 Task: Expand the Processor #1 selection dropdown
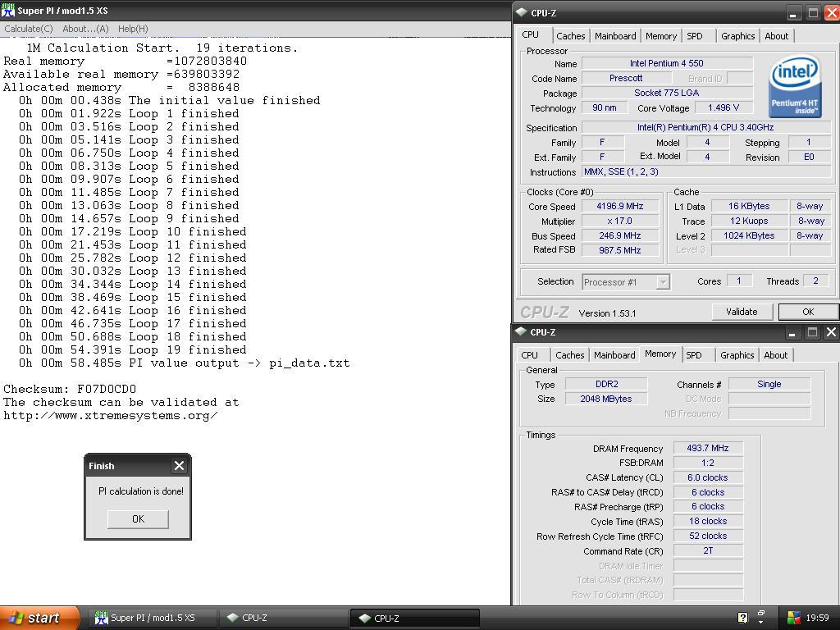(x=663, y=282)
